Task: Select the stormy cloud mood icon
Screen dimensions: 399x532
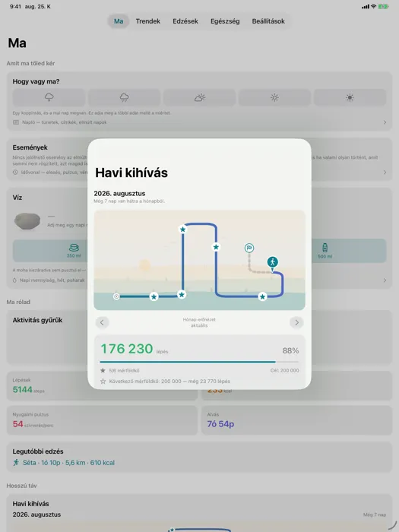Action: 49,98
